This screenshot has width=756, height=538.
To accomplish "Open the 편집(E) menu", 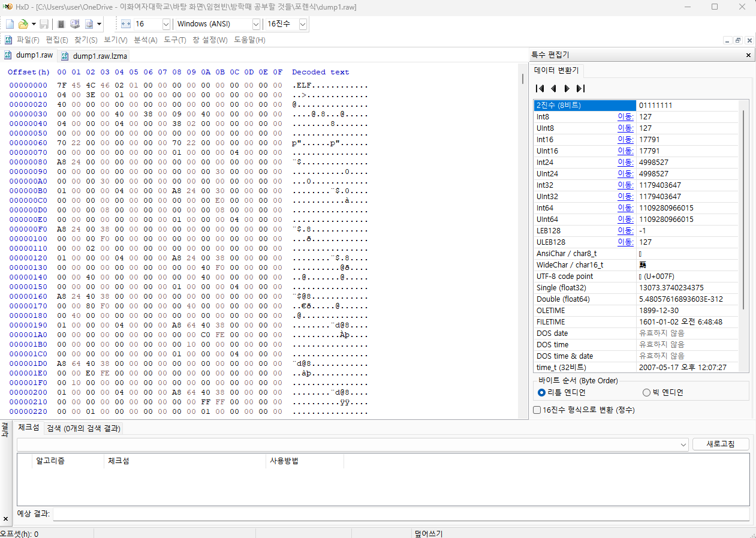I will click(x=56, y=40).
